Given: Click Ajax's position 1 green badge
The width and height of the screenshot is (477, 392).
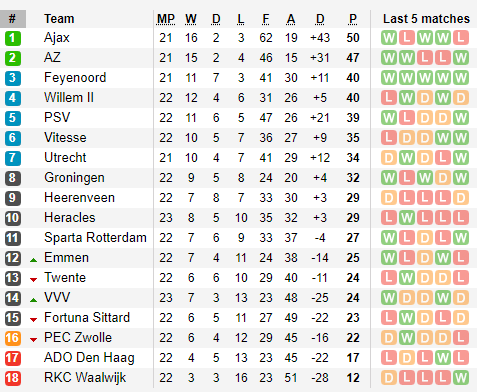Looking at the screenshot, I should (x=13, y=38).
